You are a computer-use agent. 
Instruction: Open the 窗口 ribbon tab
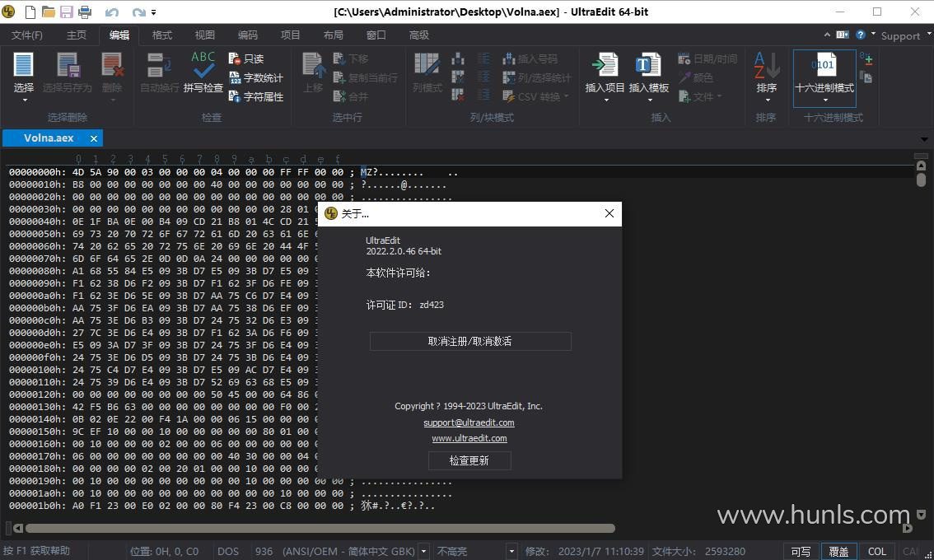(x=376, y=35)
